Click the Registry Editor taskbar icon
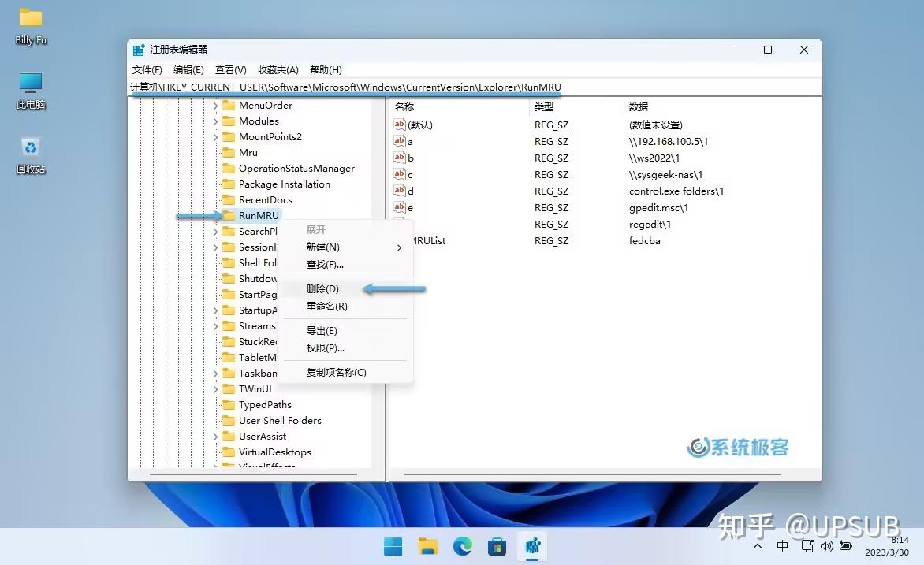The width and height of the screenshot is (924, 565). point(531,545)
